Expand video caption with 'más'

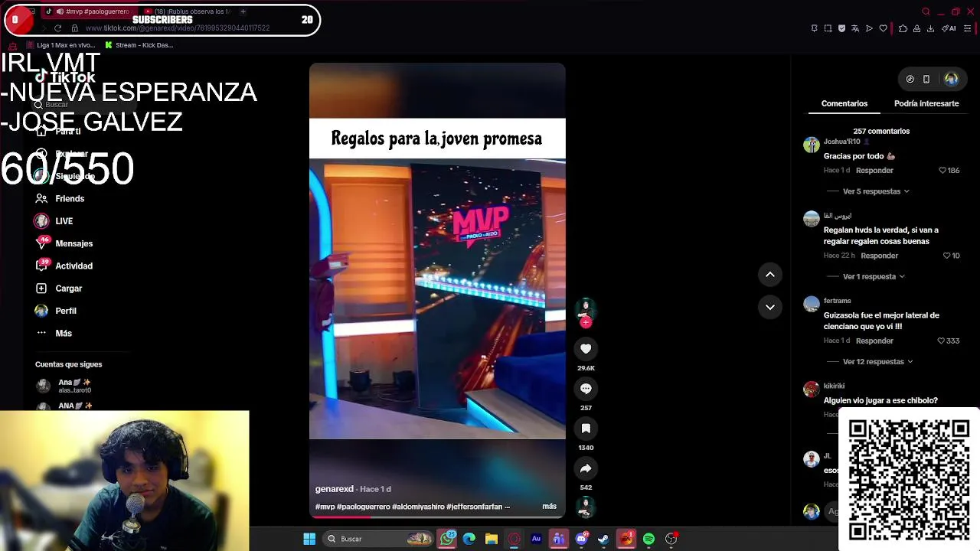(x=550, y=507)
